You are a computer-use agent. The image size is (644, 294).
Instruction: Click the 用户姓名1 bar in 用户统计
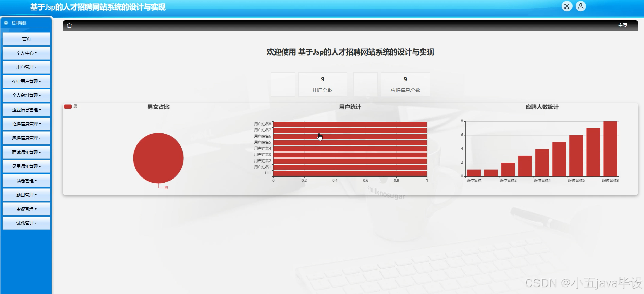[350, 167]
